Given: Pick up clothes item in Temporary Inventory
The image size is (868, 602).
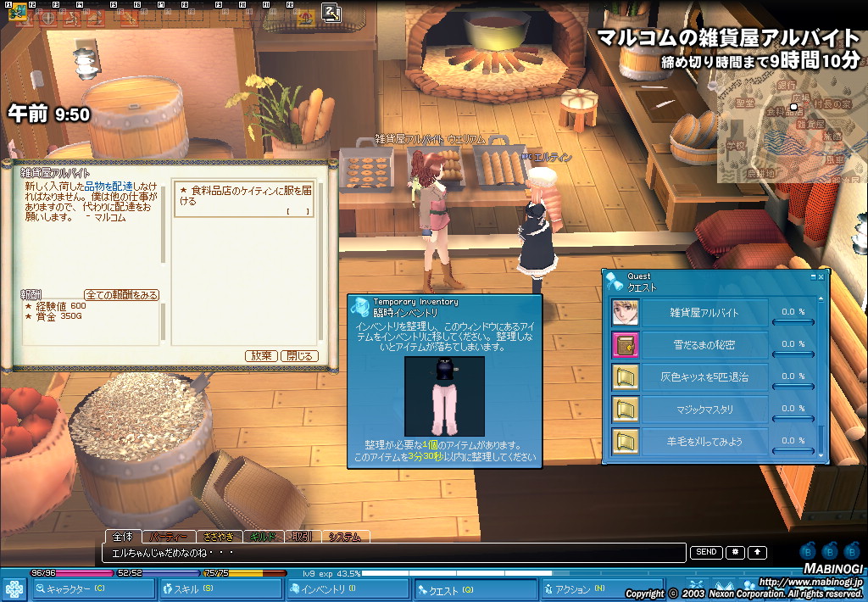Looking at the screenshot, I should tap(444, 396).
